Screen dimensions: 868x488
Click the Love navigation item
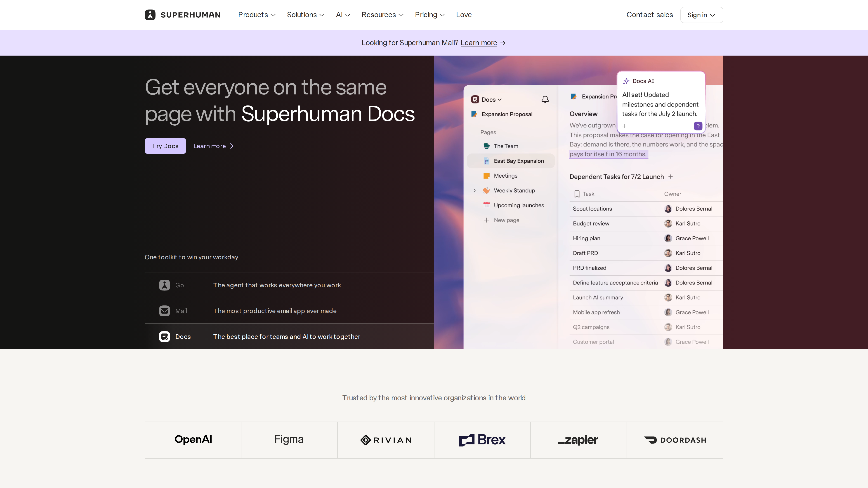pos(464,15)
